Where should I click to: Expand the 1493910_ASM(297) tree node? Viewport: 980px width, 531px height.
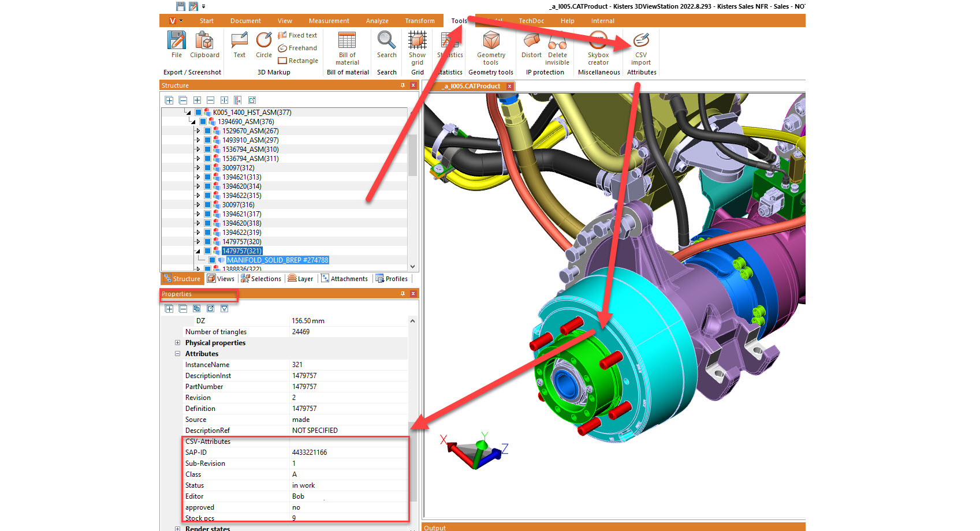point(198,140)
